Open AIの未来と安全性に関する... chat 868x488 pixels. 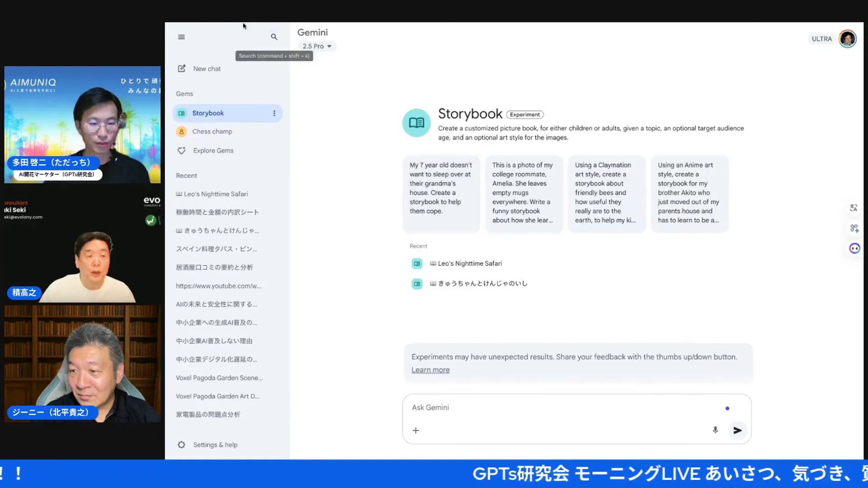[x=217, y=305]
